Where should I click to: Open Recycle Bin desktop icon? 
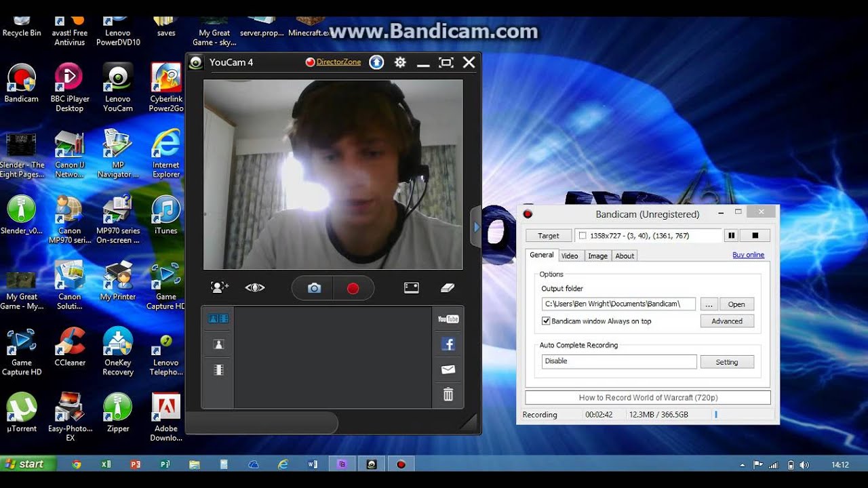click(x=22, y=28)
